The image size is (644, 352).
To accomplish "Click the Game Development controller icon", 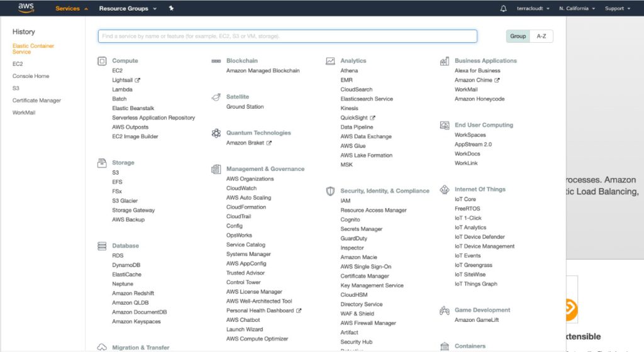I will coord(445,311).
